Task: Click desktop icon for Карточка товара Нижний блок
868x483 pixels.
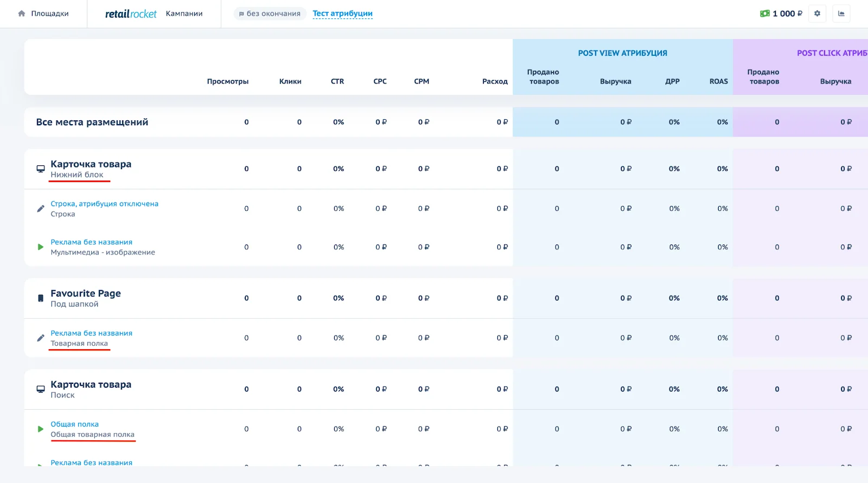Action: (41, 169)
